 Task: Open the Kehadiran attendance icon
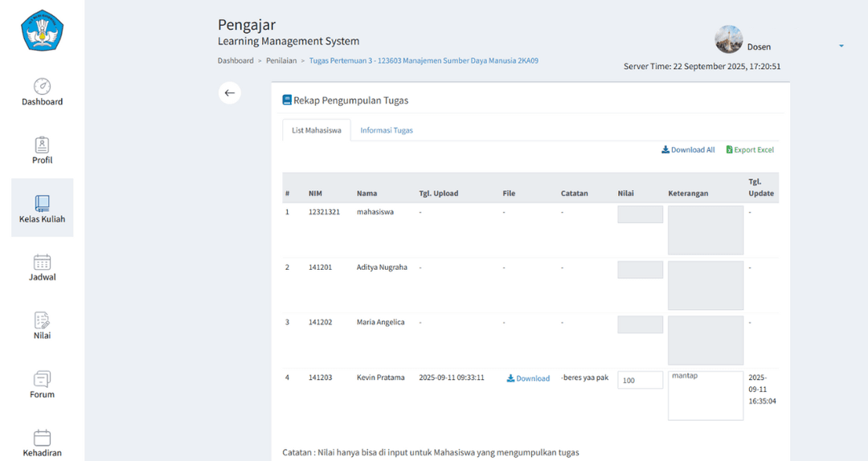coord(42,438)
